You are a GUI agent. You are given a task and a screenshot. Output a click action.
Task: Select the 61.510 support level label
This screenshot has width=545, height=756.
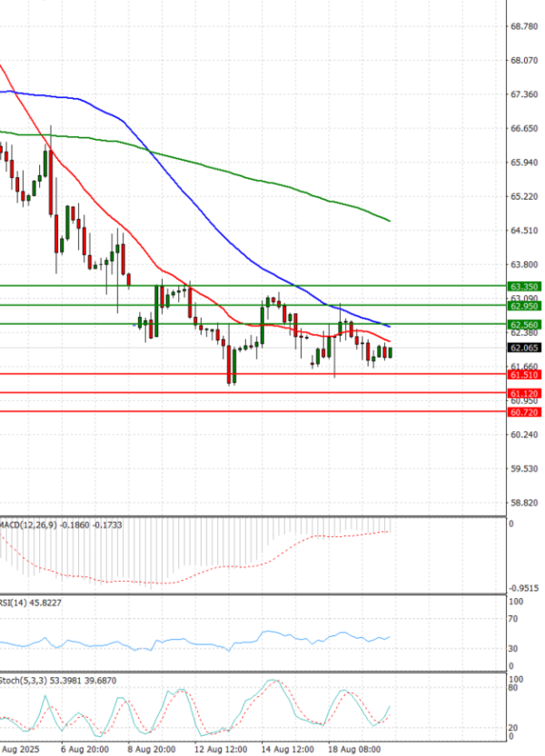click(x=524, y=375)
